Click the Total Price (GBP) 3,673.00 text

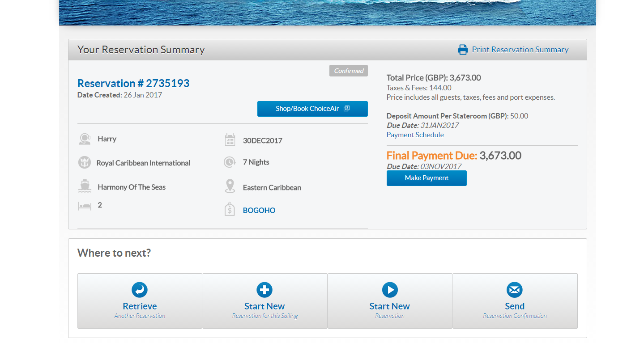434,77
